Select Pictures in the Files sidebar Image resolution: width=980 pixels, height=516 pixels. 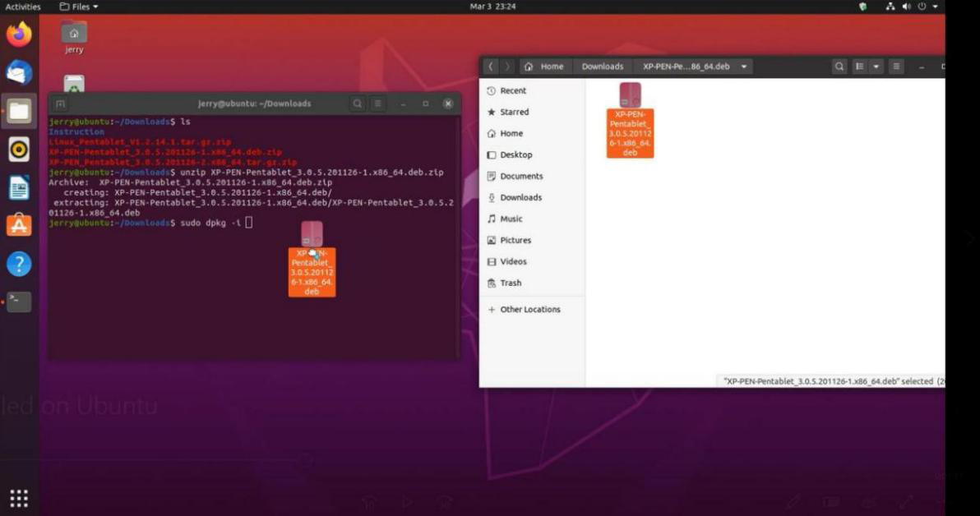pyautogui.click(x=533, y=240)
